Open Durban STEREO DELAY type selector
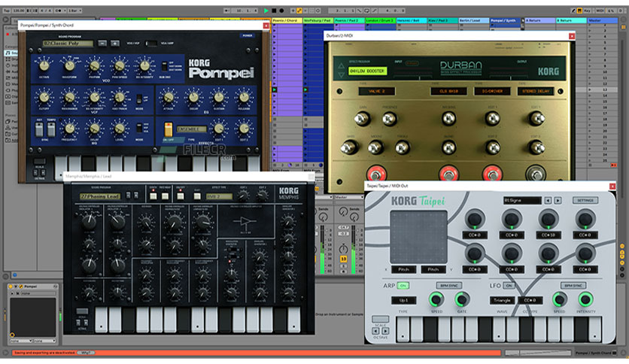Screen dimensions: 629x364 [x=536, y=91]
